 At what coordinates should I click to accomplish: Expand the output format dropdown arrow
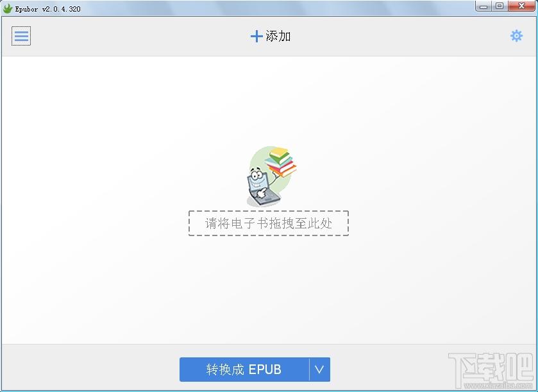pos(319,370)
